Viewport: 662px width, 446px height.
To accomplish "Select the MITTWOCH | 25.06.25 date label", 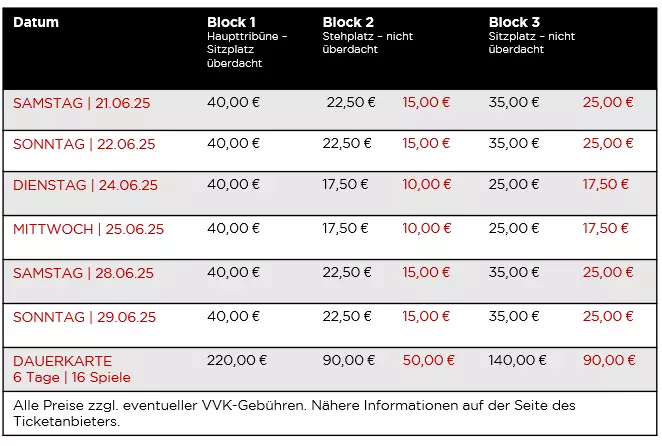I will point(88,229).
